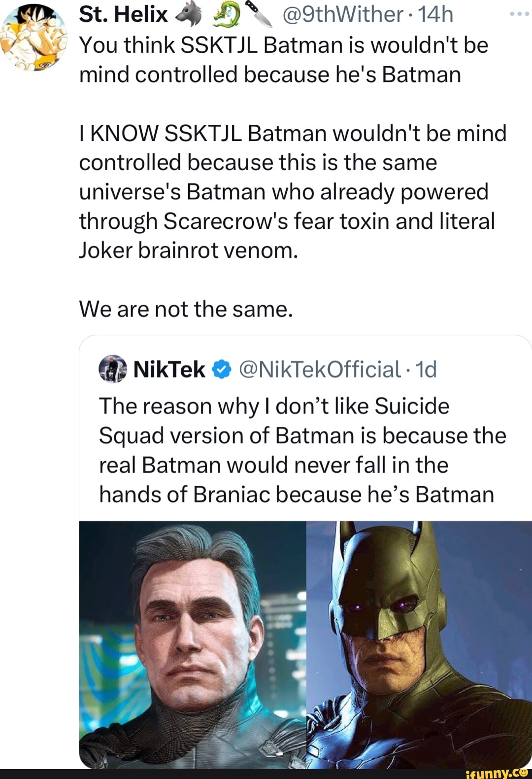Click the green dragon emoji in username
This screenshot has width=532, height=779.
226,14
